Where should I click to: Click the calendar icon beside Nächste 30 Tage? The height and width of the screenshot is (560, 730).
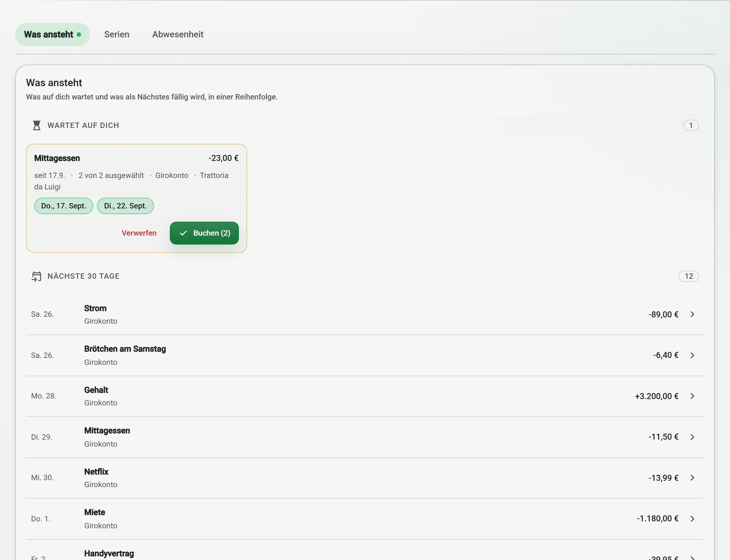[36, 276]
